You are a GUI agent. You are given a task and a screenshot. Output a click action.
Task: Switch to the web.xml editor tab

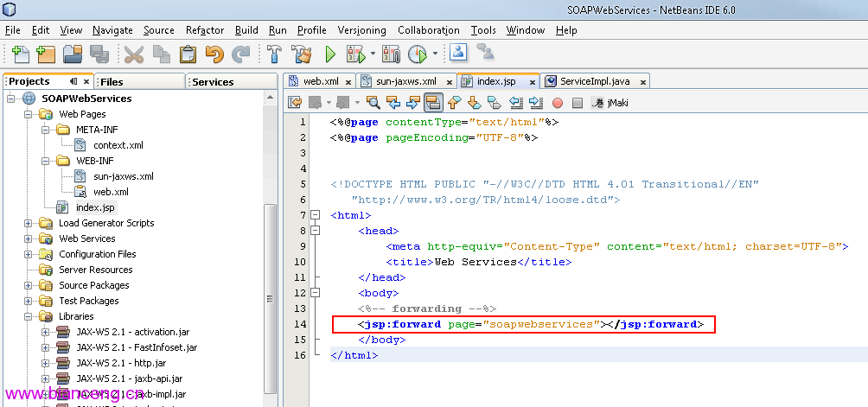click(320, 81)
